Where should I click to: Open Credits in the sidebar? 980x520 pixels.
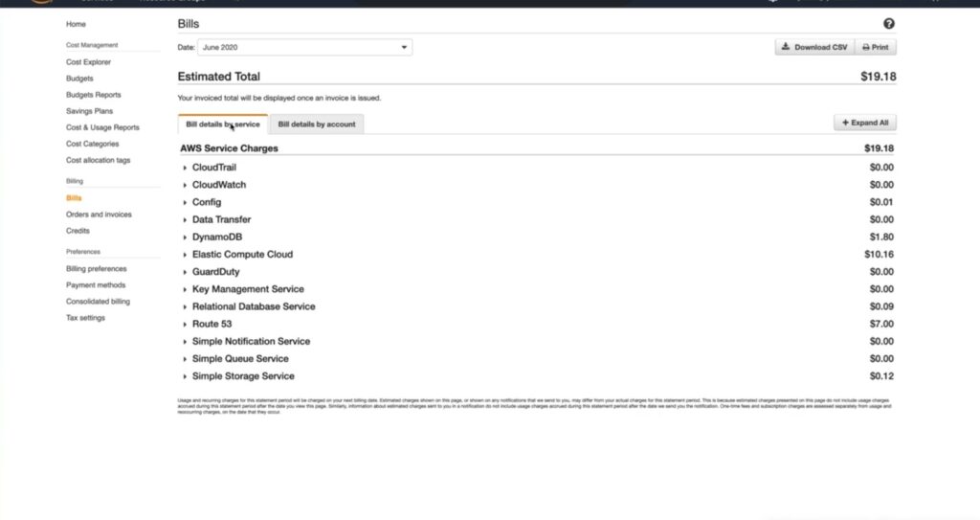coord(78,230)
